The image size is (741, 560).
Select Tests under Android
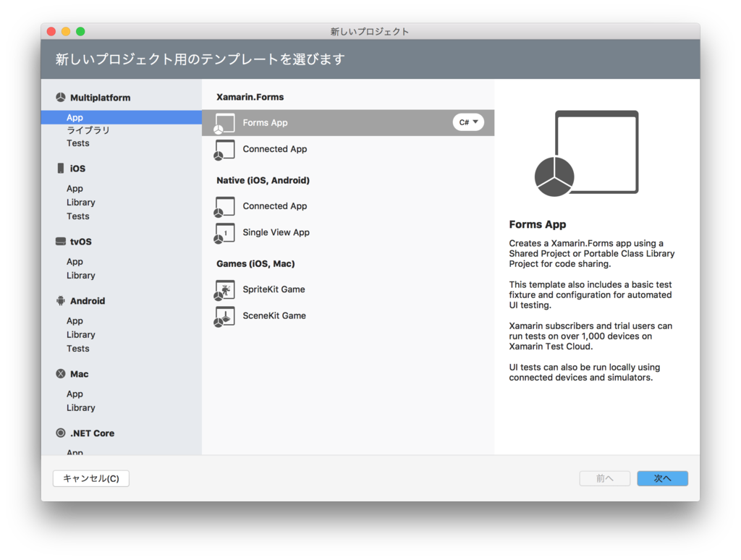click(x=78, y=348)
